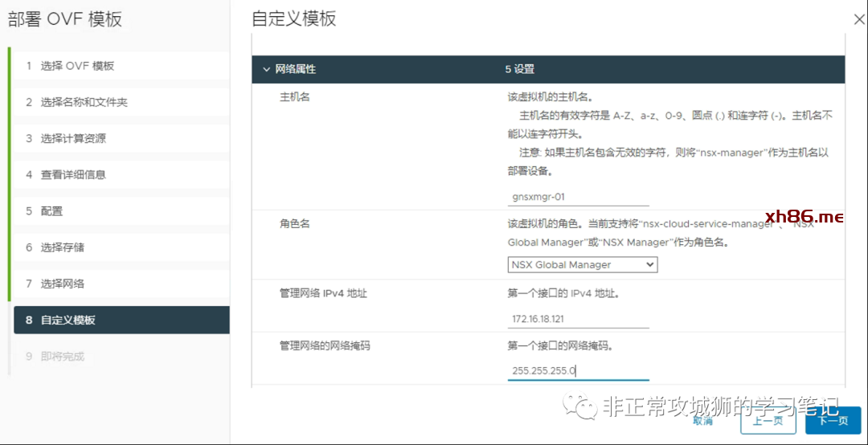Go to step 7 选择网络
The height and width of the screenshot is (445, 868).
pos(62,284)
